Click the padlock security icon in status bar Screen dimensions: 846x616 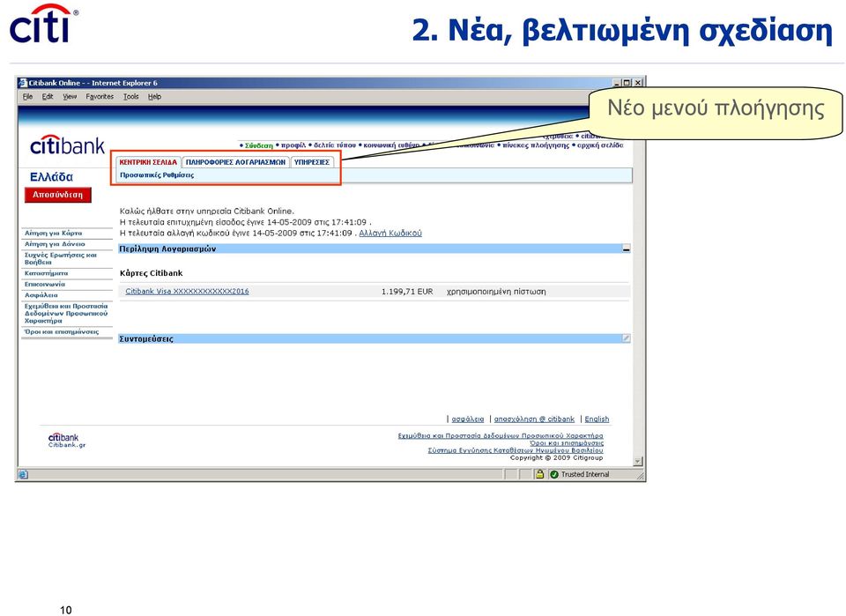pyautogui.click(x=539, y=474)
